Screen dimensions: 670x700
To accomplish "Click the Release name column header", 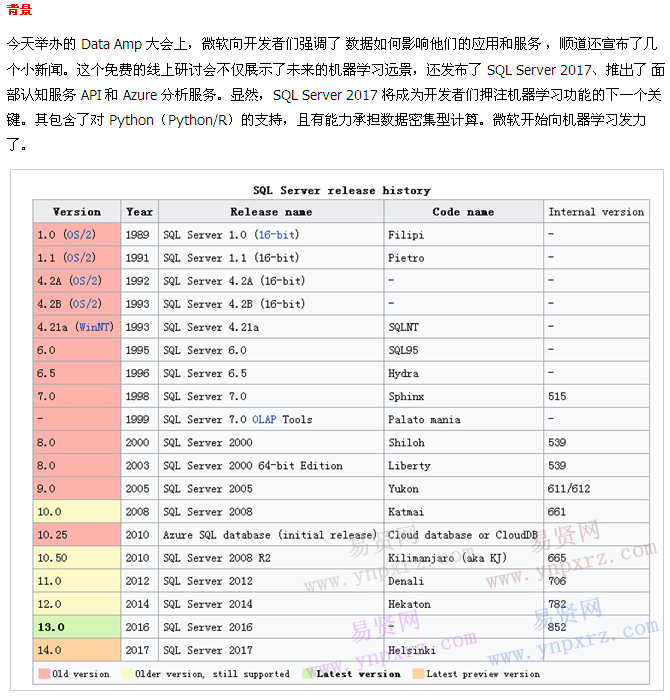I will (x=271, y=212).
